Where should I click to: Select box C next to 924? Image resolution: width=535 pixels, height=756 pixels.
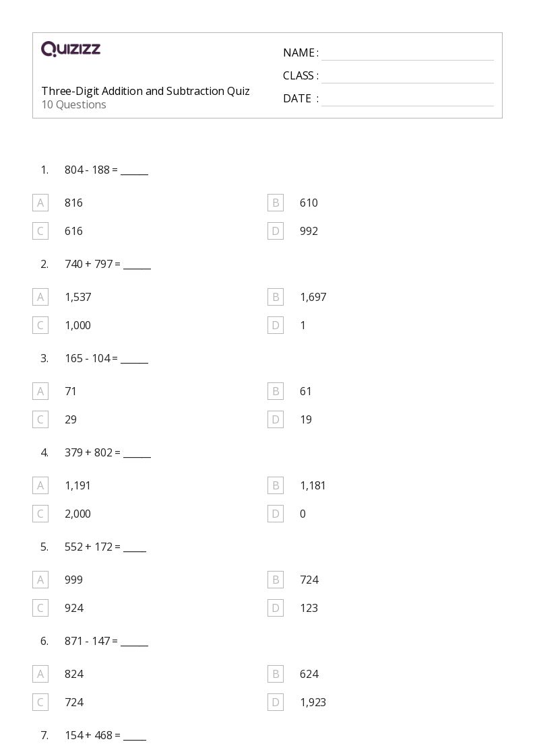pos(40,608)
